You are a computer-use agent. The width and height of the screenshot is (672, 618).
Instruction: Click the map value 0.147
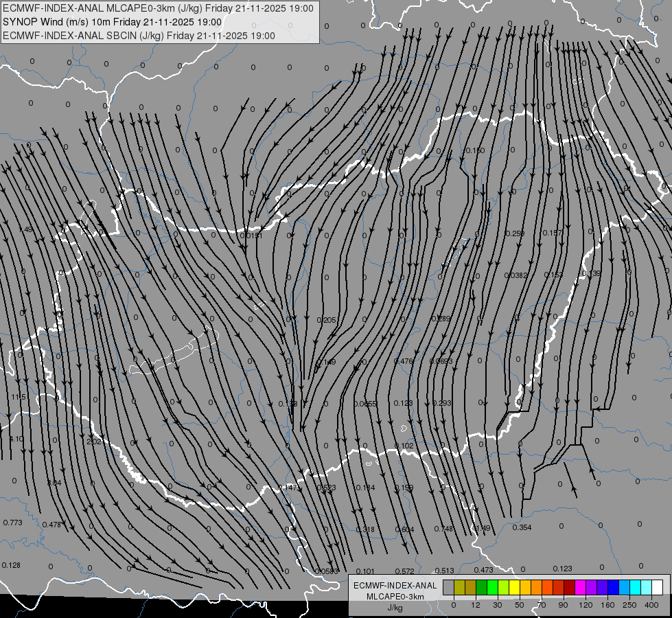tap(288, 488)
